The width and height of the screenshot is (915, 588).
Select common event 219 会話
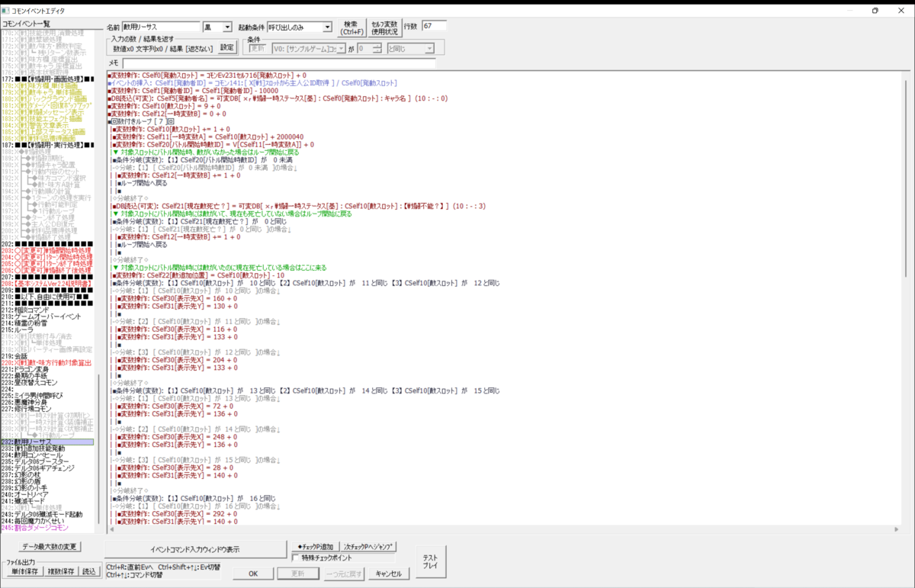click(x=48, y=356)
